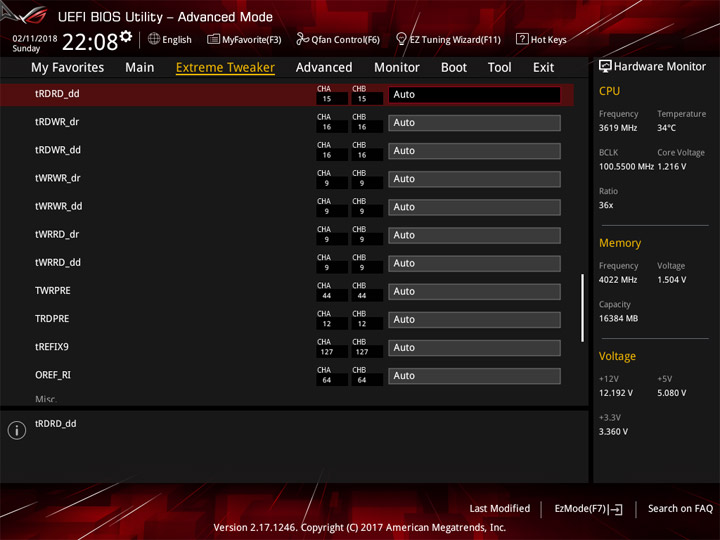Image resolution: width=720 pixels, height=540 pixels.
Task: Click the globe language icon
Action: click(154, 39)
